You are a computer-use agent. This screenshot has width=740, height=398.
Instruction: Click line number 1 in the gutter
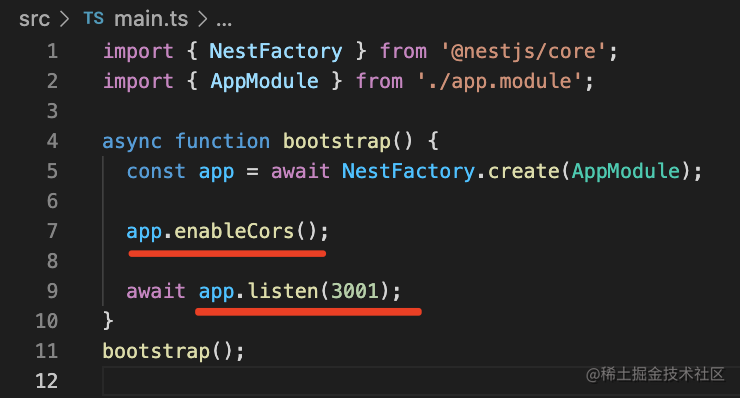coord(52,51)
